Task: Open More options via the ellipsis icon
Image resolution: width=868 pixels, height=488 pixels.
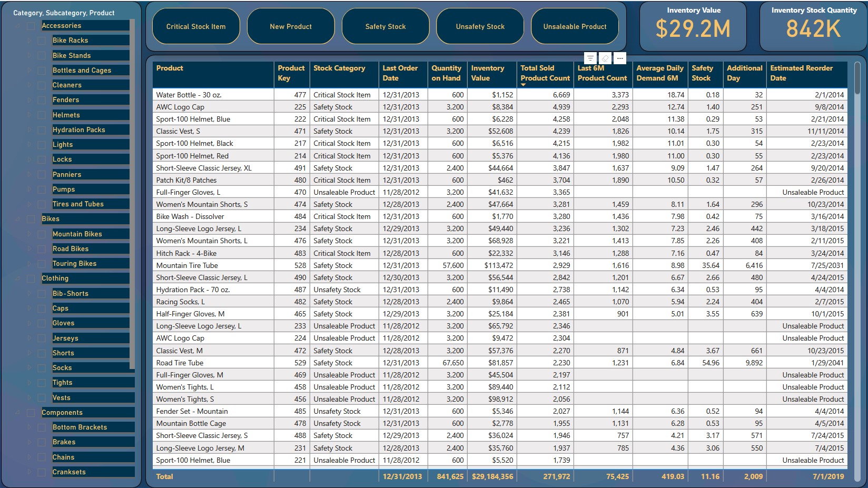Action: [x=620, y=58]
